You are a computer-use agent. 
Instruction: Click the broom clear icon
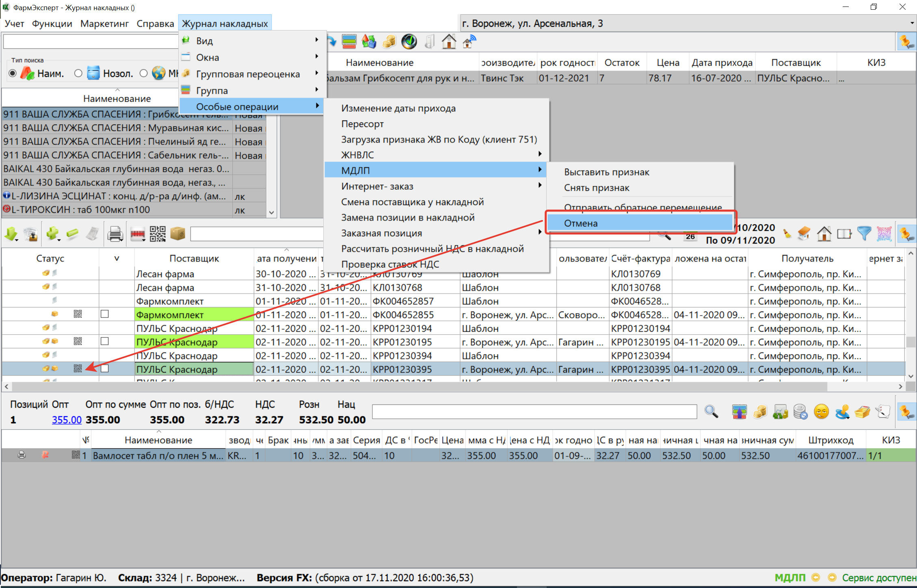click(x=787, y=234)
